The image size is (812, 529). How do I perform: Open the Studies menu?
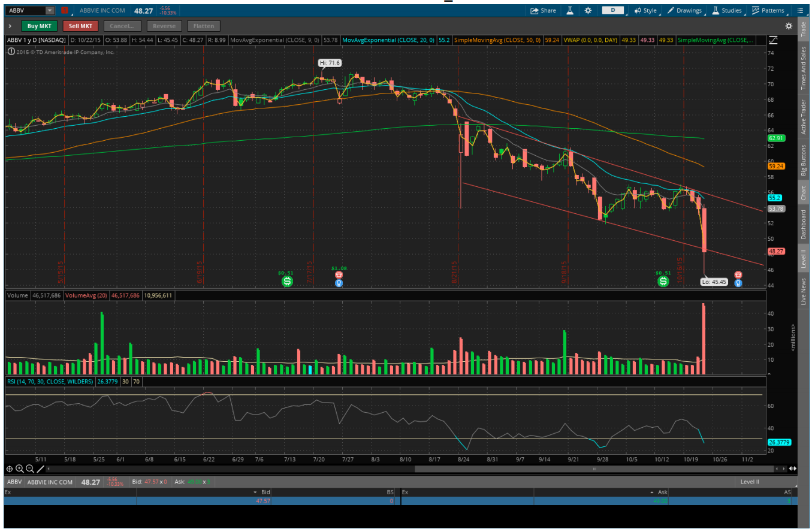click(727, 10)
